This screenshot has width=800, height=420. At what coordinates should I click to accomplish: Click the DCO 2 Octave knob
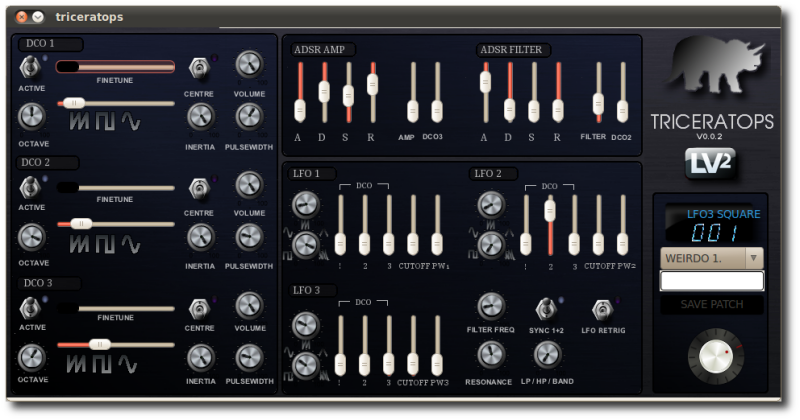(32, 237)
